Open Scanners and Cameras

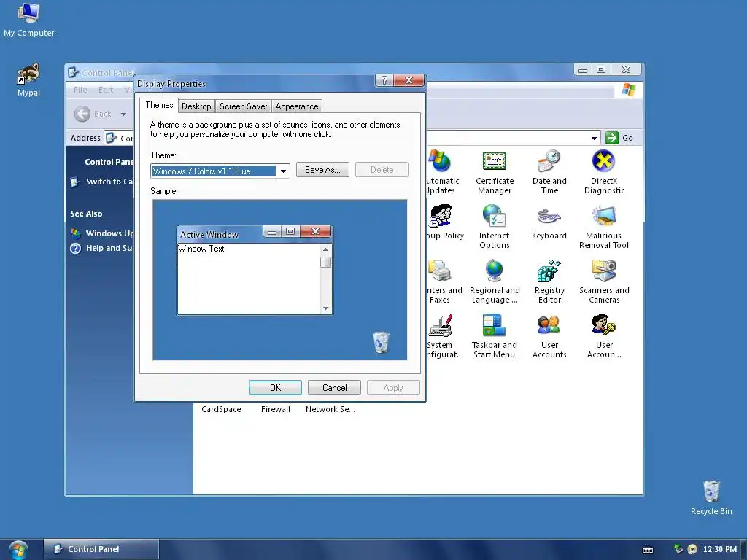click(604, 281)
